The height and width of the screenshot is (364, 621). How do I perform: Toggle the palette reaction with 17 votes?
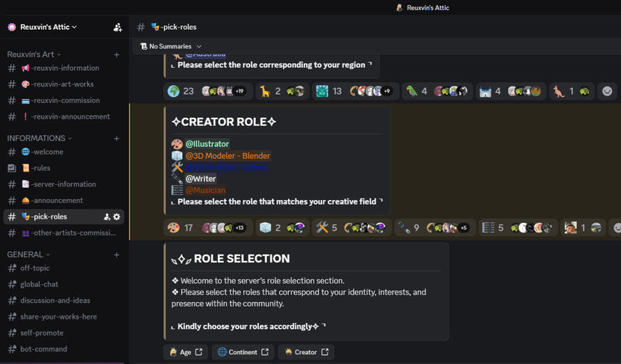pos(207,228)
